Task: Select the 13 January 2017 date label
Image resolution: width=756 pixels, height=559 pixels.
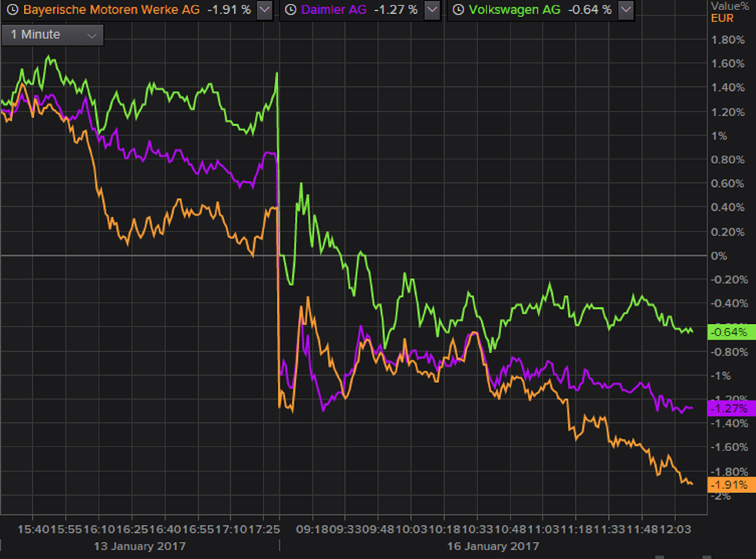Action: tap(140, 546)
